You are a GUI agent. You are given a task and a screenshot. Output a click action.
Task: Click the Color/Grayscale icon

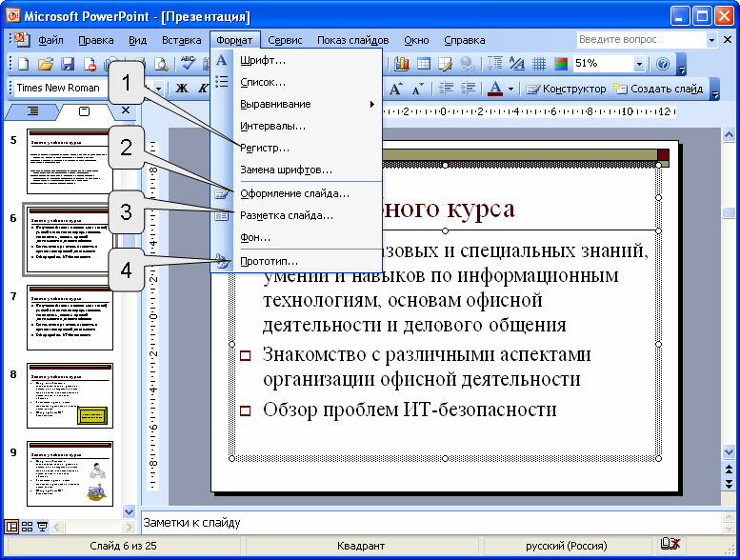pos(561,63)
